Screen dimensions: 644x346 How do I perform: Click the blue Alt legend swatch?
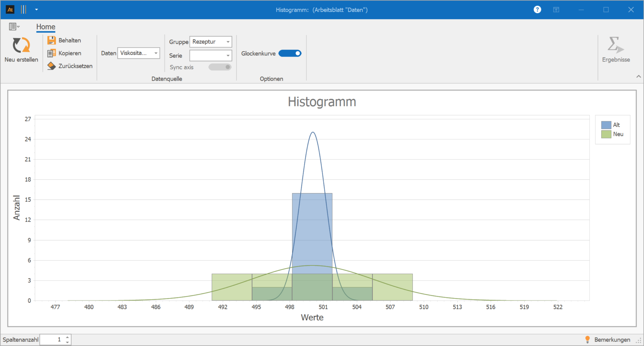click(x=606, y=125)
